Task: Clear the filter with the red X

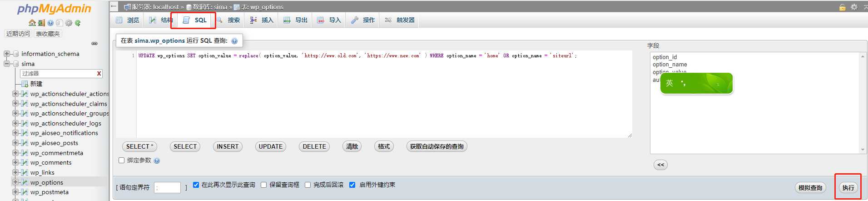Action: pyautogui.click(x=99, y=74)
